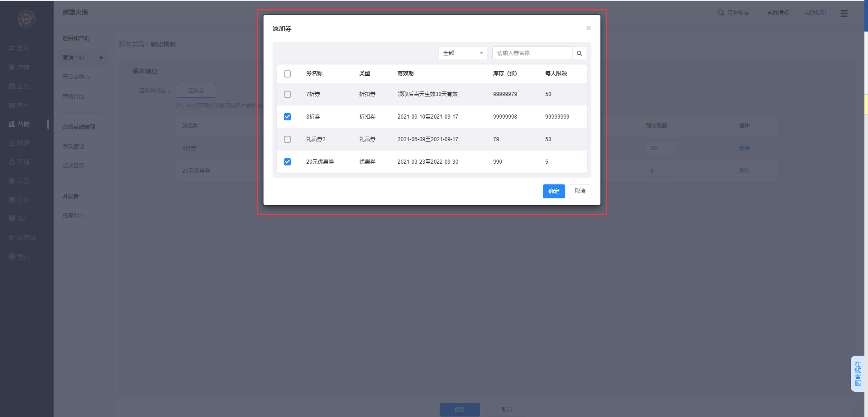Go to 开发者中心 menu item
Image resolution: width=868 pixels, height=417 pixels.
(x=76, y=77)
